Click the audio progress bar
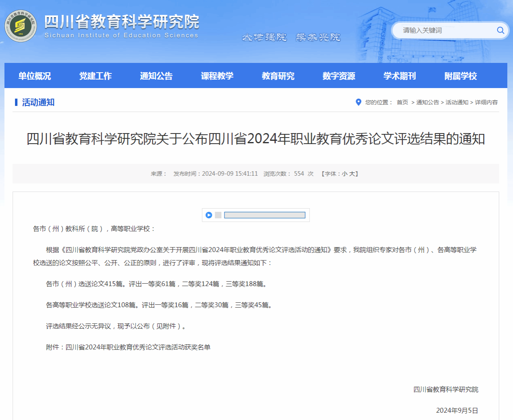513x420 pixels. pyautogui.click(x=265, y=215)
